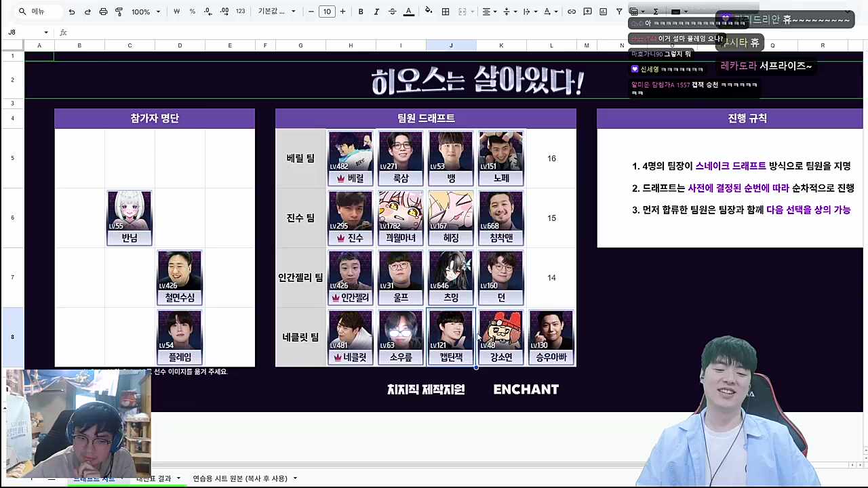Image resolution: width=868 pixels, height=488 pixels.
Task: Increase font size with plus button
Action: [x=342, y=12]
